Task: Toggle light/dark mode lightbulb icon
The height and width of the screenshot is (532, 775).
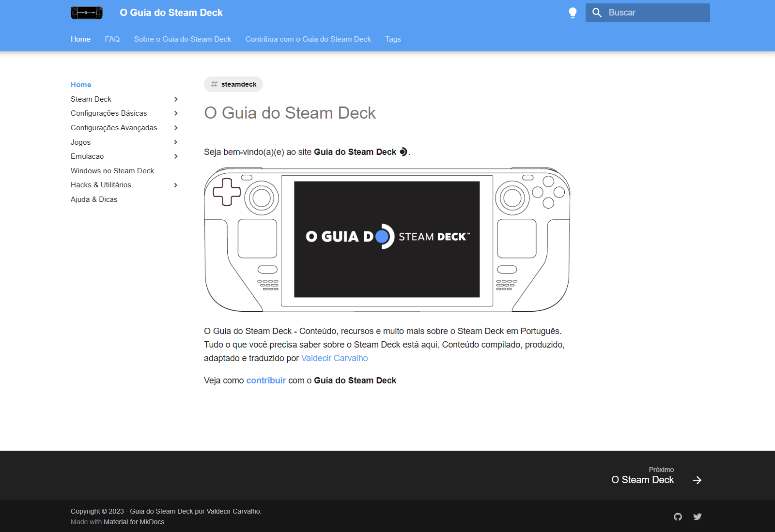Action: (573, 13)
